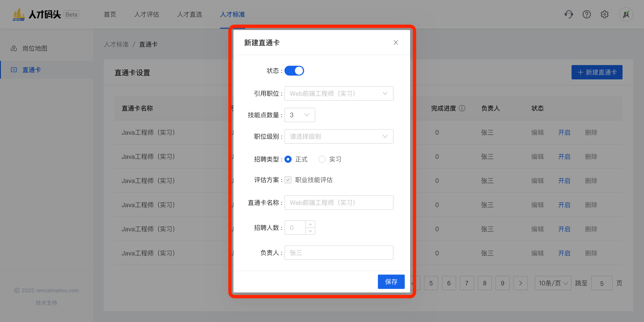
Task: Click the 完成进度 info icon
Action: (462, 108)
